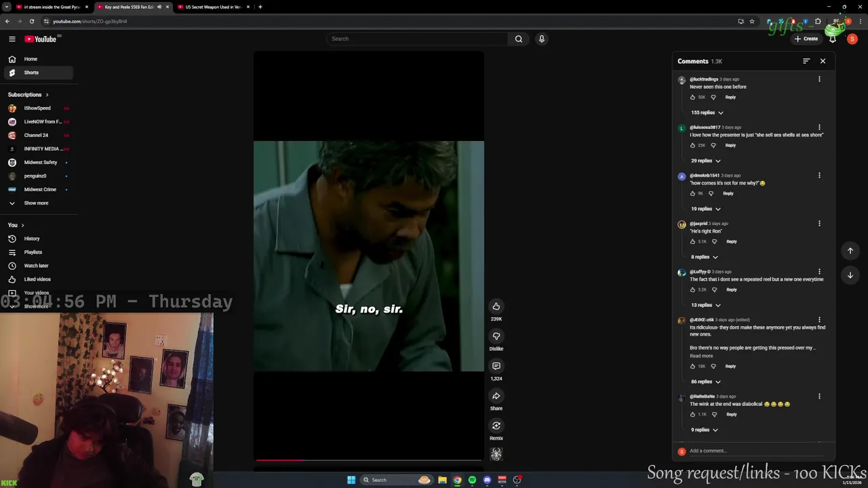Go to next Short with down arrow
The width and height of the screenshot is (868, 488).
pyautogui.click(x=850, y=275)
